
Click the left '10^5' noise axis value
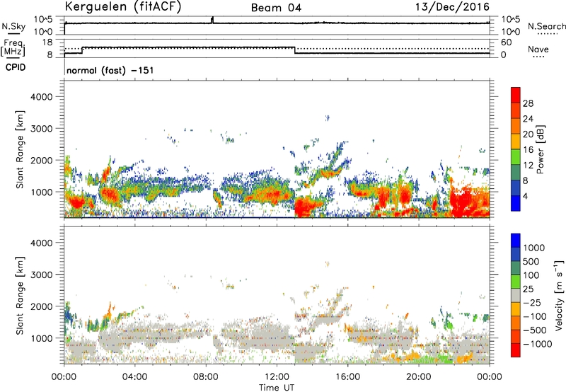pyautogui.click(x=43, y=20)
